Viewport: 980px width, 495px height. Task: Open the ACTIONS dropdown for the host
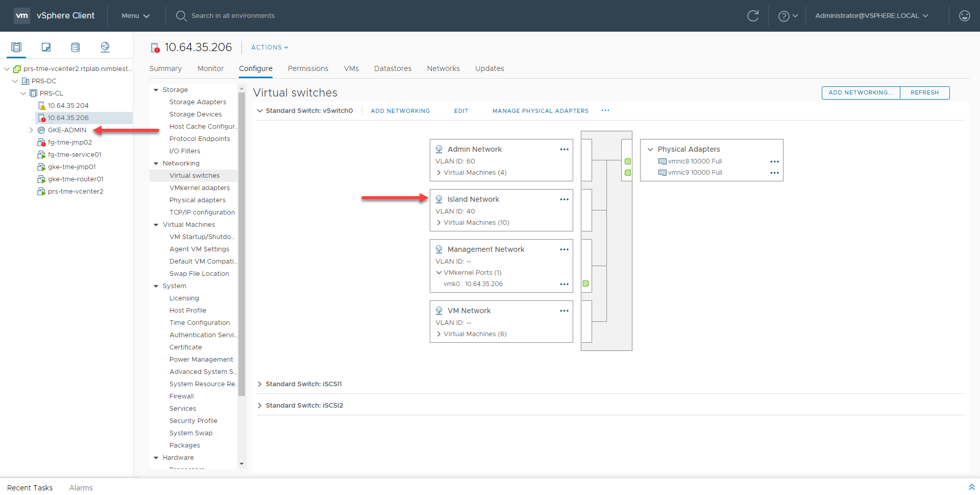[x=269, y=48]
